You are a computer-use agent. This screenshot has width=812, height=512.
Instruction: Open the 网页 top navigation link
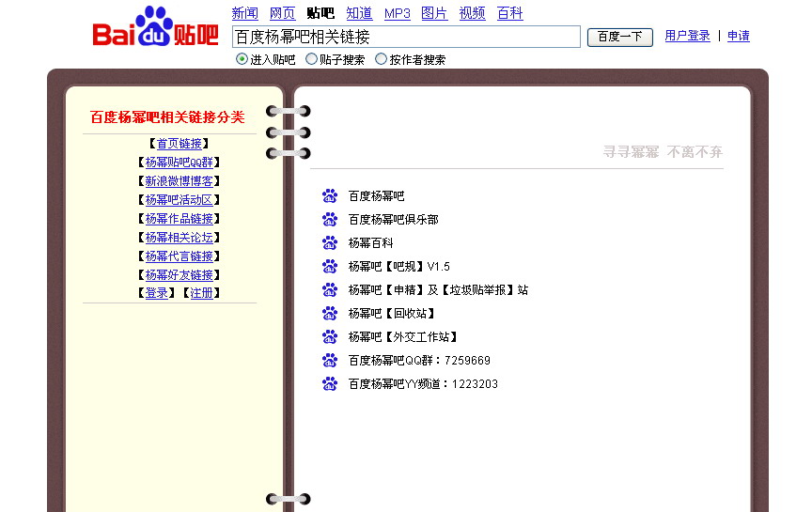pos(282,13)
